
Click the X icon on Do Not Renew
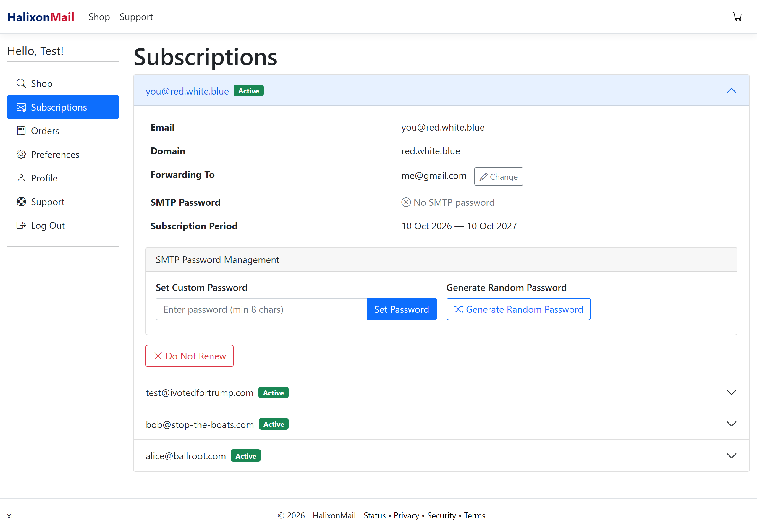point(158,356)
